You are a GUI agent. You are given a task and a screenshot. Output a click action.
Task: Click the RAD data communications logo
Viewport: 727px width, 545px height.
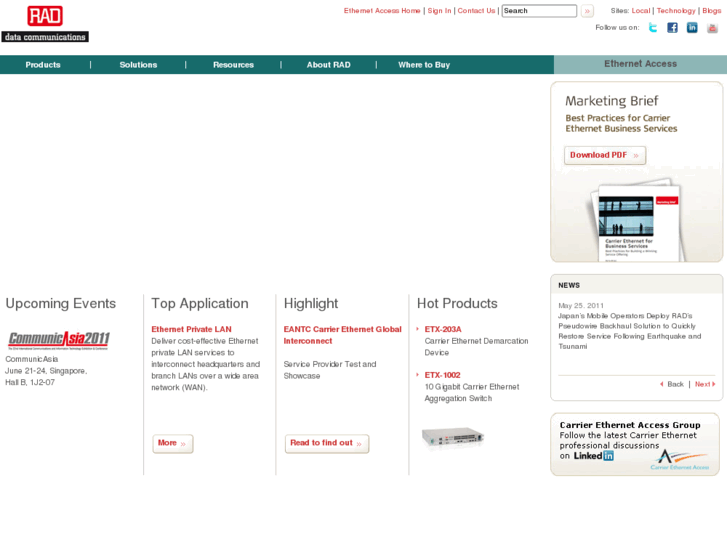(x=45, y=24)
